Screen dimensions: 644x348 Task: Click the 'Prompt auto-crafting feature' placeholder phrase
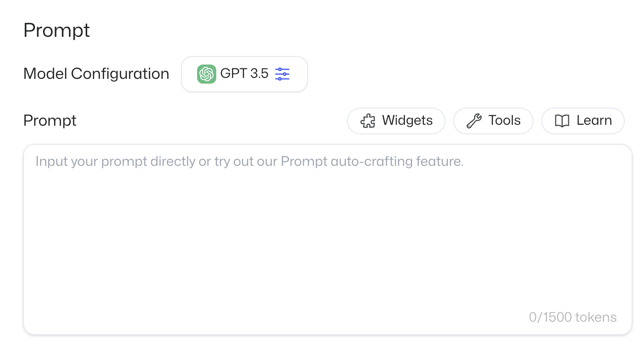click(372, 162)
